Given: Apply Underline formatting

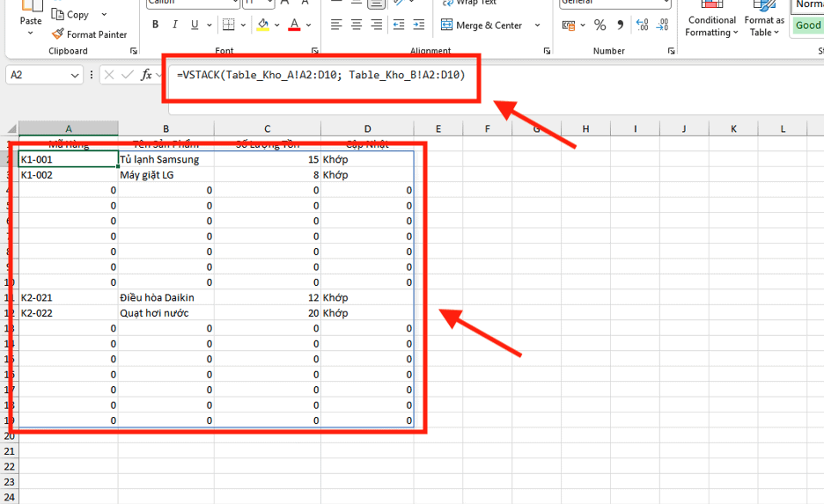Looking at the screenshot, I should click(x=195, y=25).
